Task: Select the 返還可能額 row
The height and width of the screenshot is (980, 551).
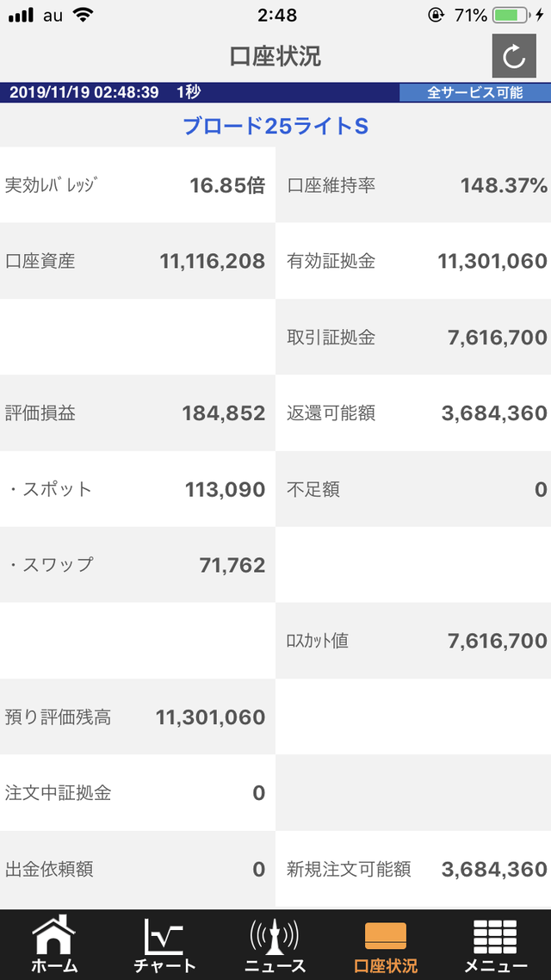Action: [413, 413]
